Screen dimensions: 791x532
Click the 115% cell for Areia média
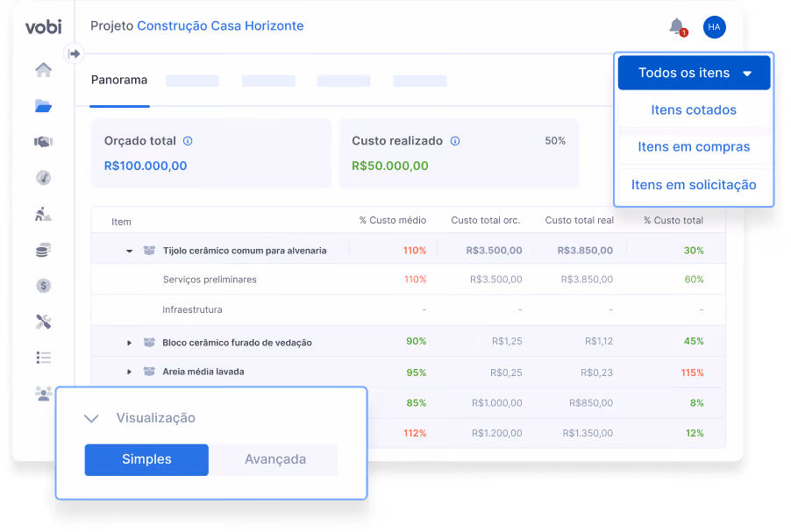692,372
